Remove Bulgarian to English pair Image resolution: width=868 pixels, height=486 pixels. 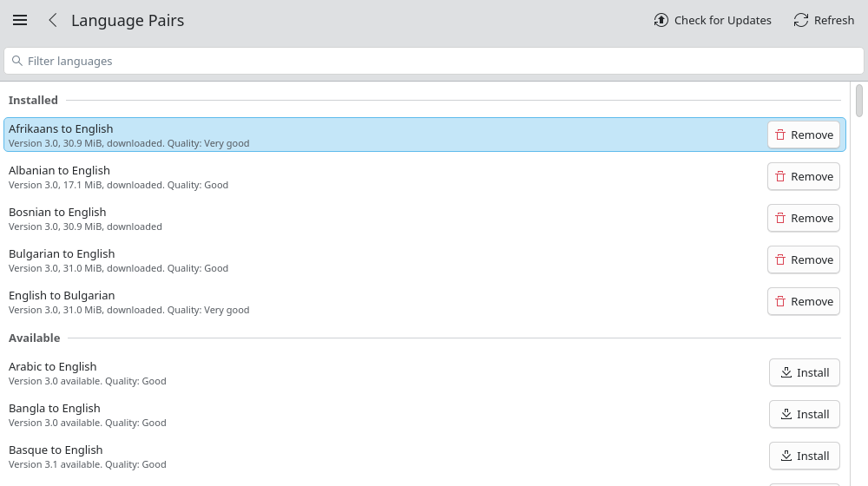click(x=804, y=259)
